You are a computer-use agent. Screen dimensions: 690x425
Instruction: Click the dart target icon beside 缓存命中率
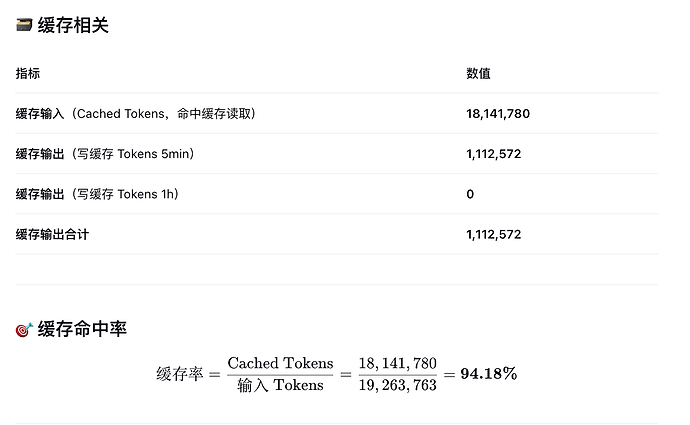tap(24, 330)
